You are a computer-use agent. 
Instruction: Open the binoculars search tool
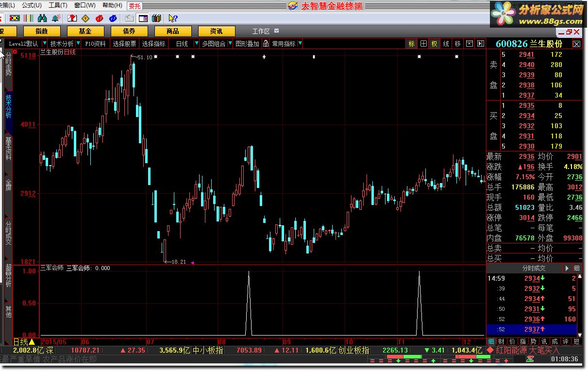click(42, 18)
